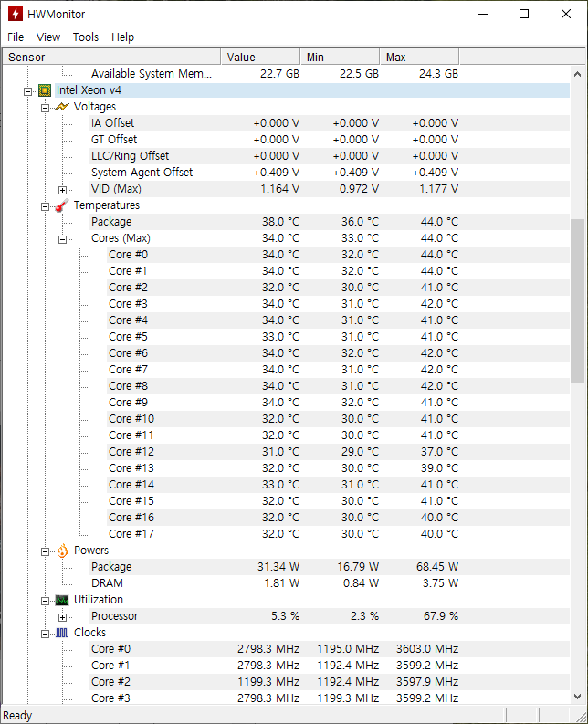
Task: Click the Ready status bar text
Action: click(x=17, y=715)
